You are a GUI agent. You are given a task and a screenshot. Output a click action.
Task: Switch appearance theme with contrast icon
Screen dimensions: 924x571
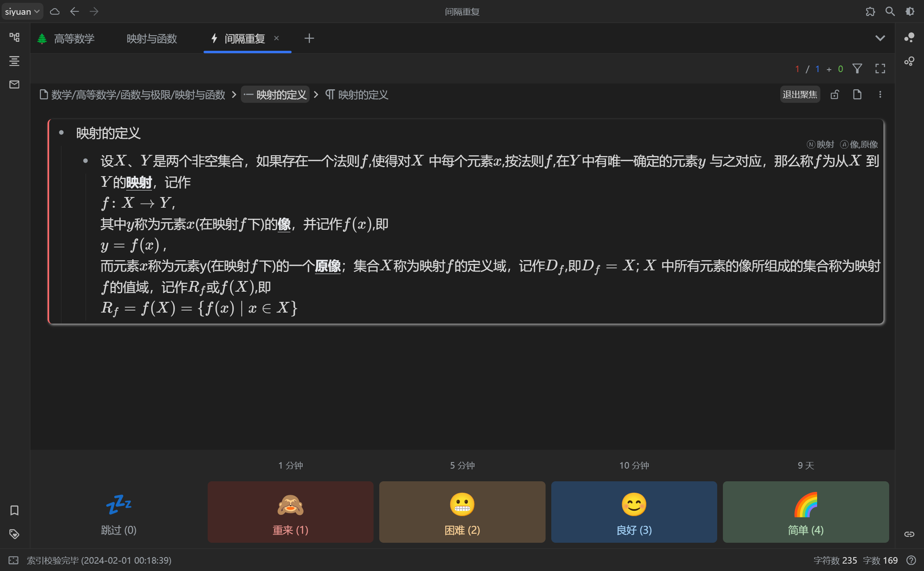910,11
